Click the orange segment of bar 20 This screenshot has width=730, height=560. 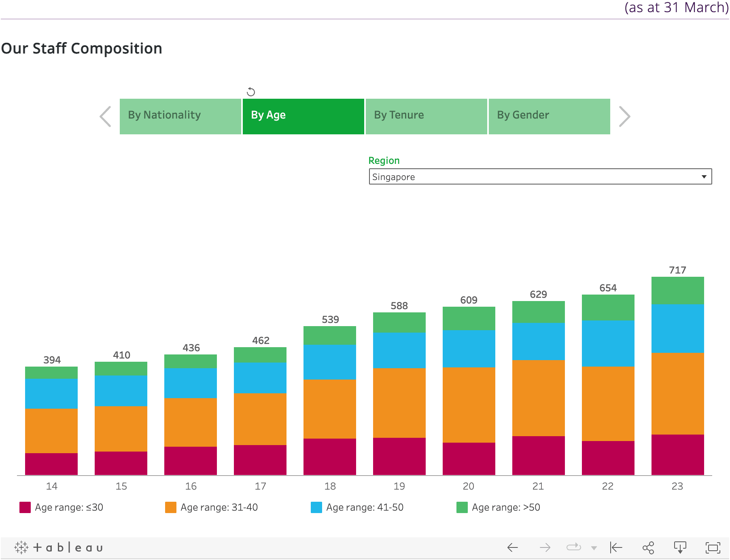[469, 405]
